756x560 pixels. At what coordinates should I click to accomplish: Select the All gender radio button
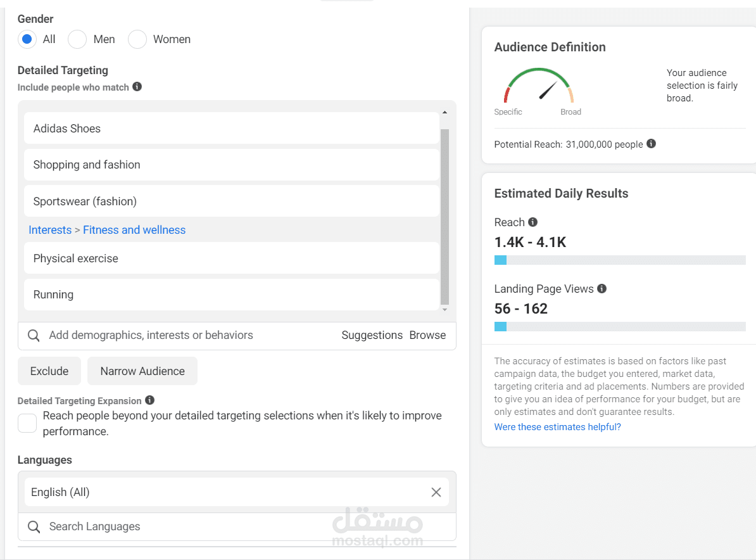pyautogui.click(x=27, y=39)
